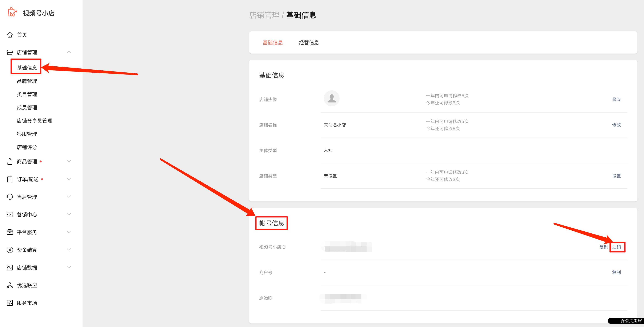
Task: Open 服务市场 menu item
Action: (27, 303)
